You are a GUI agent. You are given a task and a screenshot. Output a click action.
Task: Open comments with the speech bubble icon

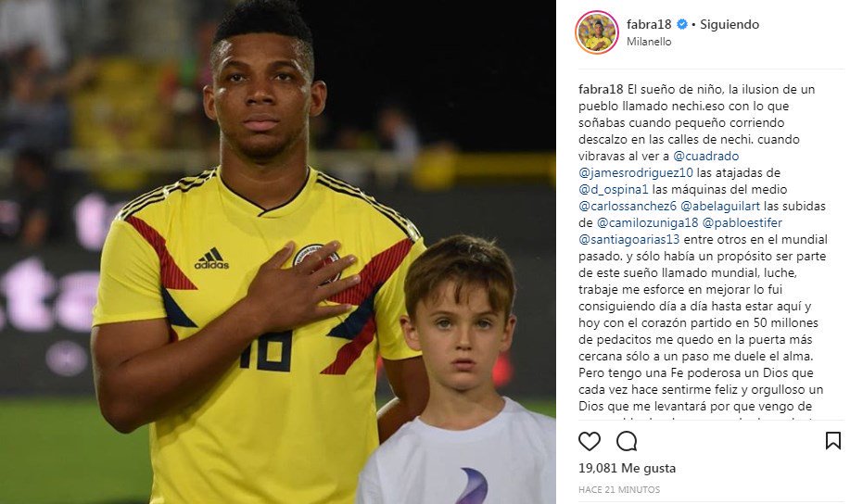[x=627, y=442]
